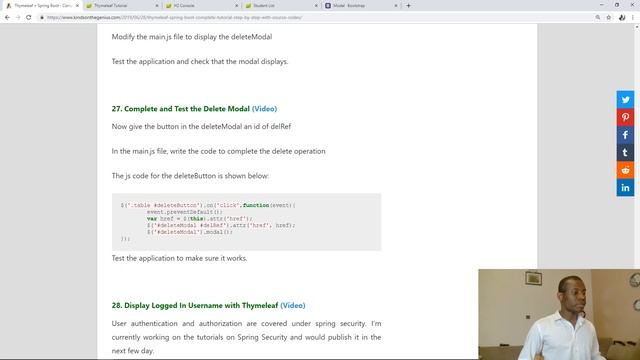This screenshot has width=640, height=360.
Task: Click the deleteButton JavaScript code block
Action: tap(246, 222)
